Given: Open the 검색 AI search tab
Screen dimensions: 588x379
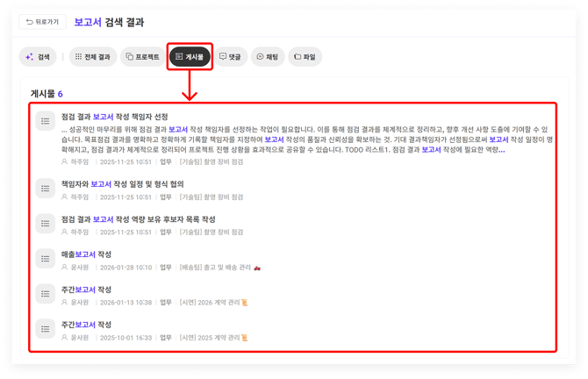Looking at the screenshot, I should click(x=38, y=57).
